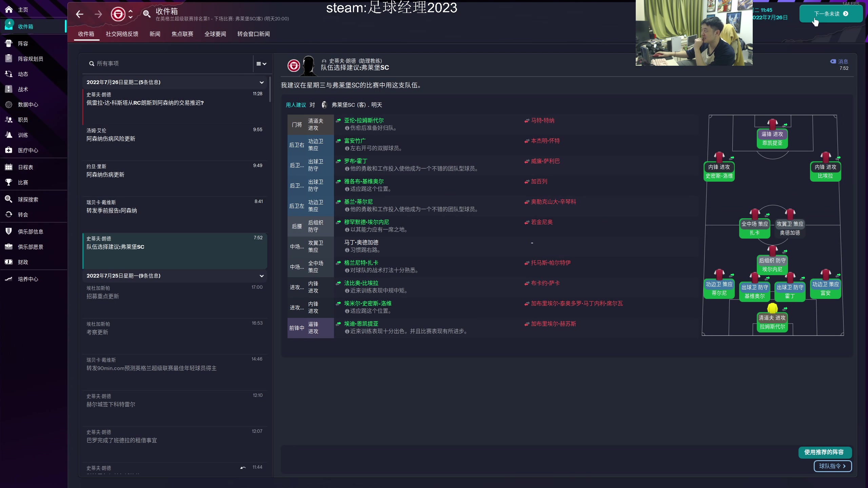
Task: Open opponent link 弗莱堡SC (客)
Action: pyautogui.click(x=349, y=105)
